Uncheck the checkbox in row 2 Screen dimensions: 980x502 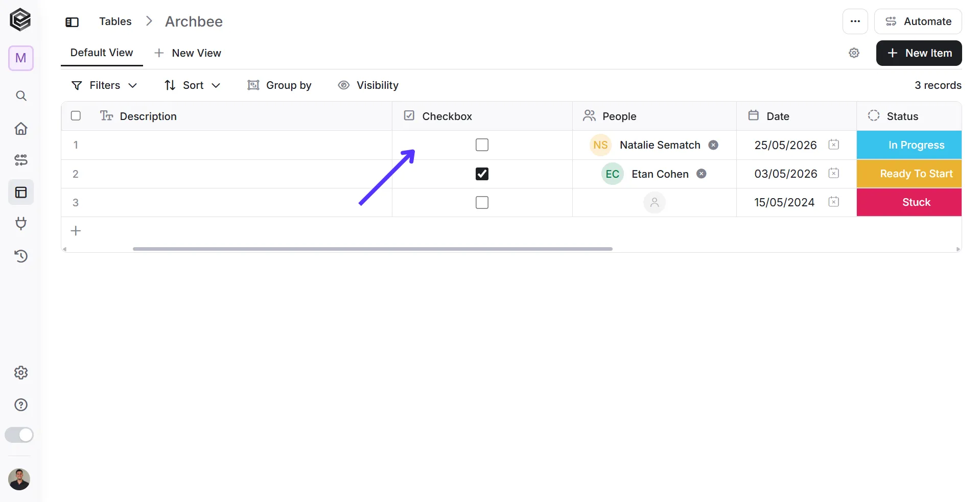click(x=482, y=174)
